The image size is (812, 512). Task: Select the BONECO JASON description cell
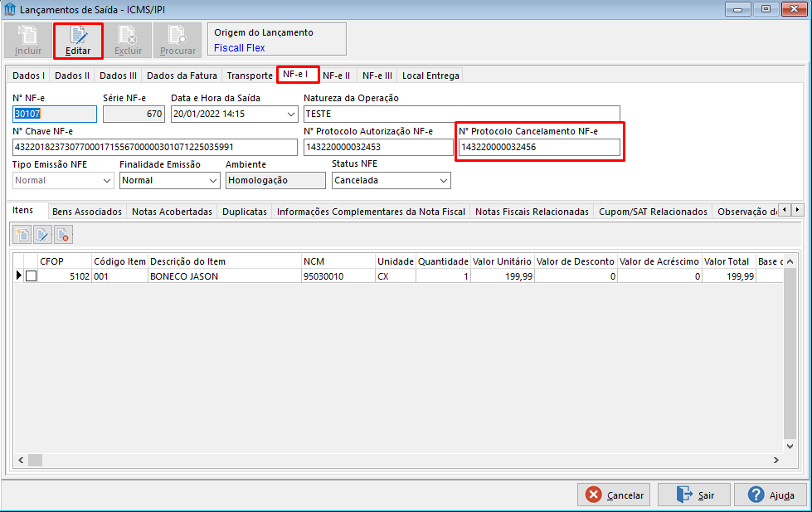pyautogui.click(x=224, y=276)
